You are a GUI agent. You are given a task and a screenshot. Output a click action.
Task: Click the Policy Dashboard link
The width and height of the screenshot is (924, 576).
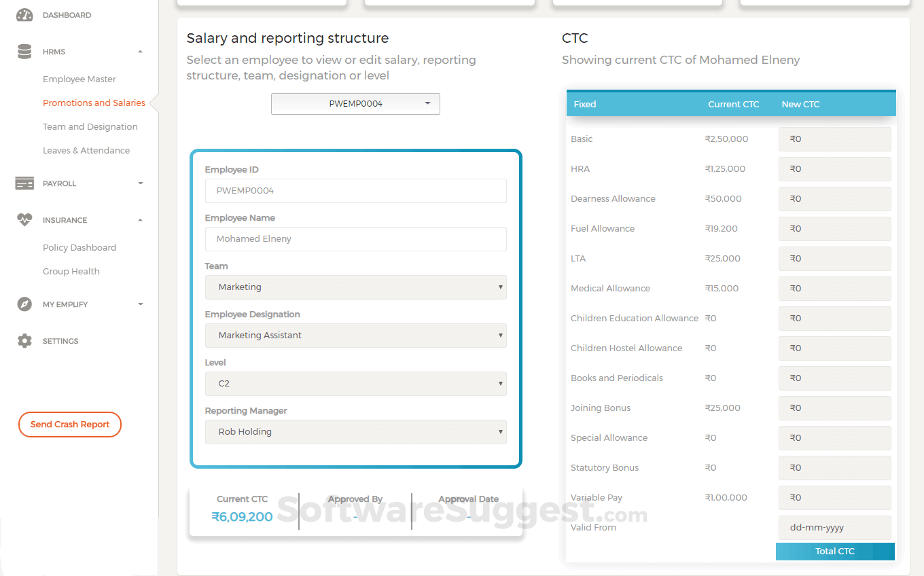click(79, 247)
